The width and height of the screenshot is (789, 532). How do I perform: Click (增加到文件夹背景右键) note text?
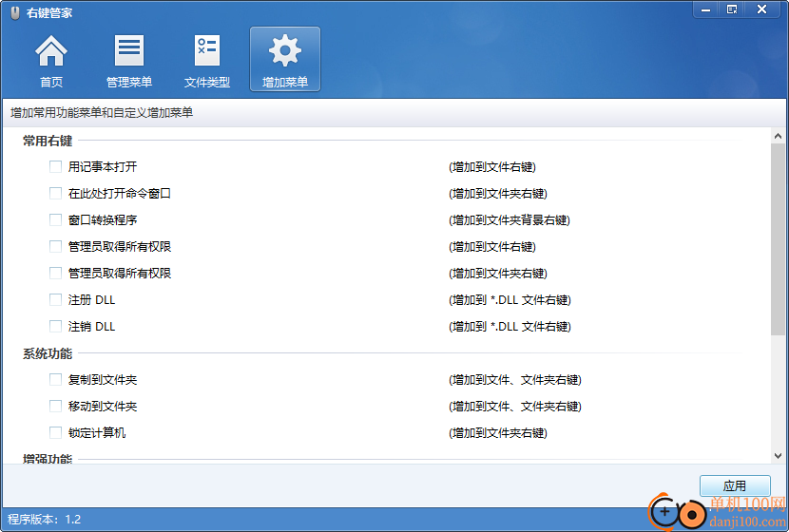click(x=510, y=220)
